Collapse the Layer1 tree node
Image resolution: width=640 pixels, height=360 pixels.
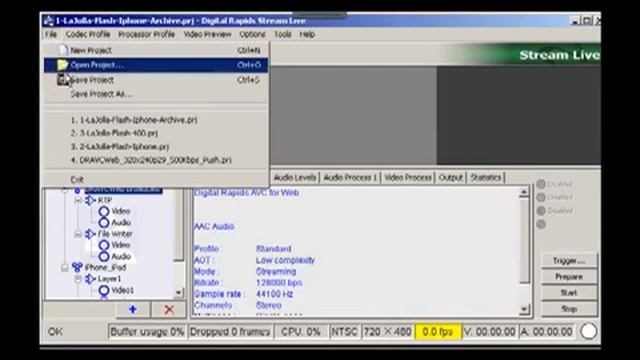click(78, 279)
